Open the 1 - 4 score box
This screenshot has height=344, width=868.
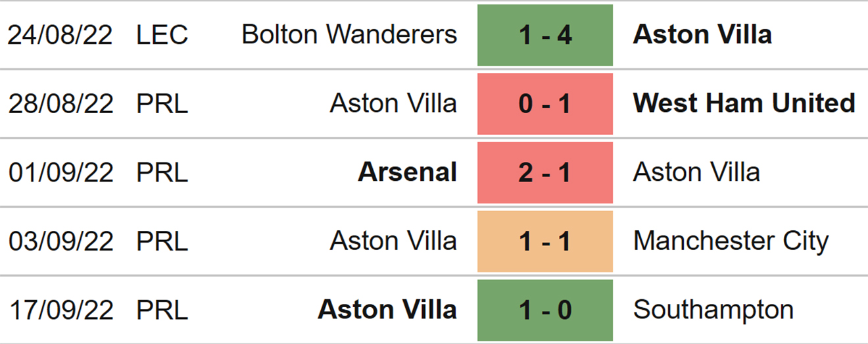pos(545,36)
